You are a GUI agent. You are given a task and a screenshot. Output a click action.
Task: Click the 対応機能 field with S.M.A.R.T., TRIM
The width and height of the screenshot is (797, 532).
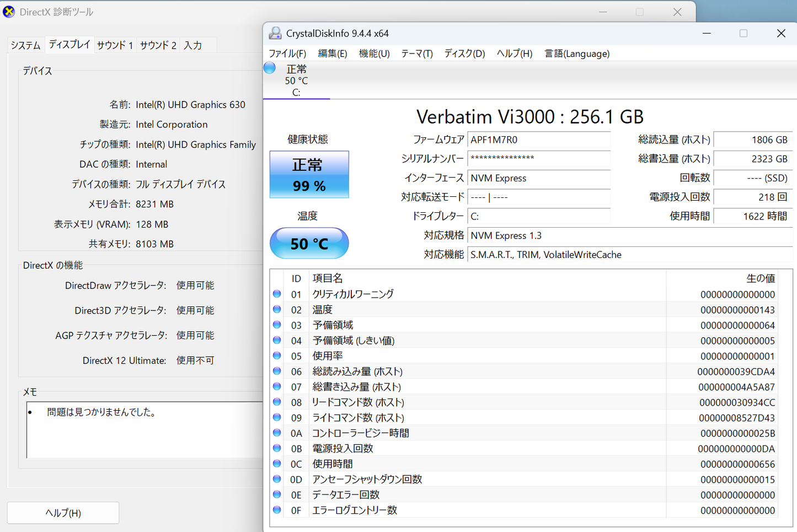point(630,255)
